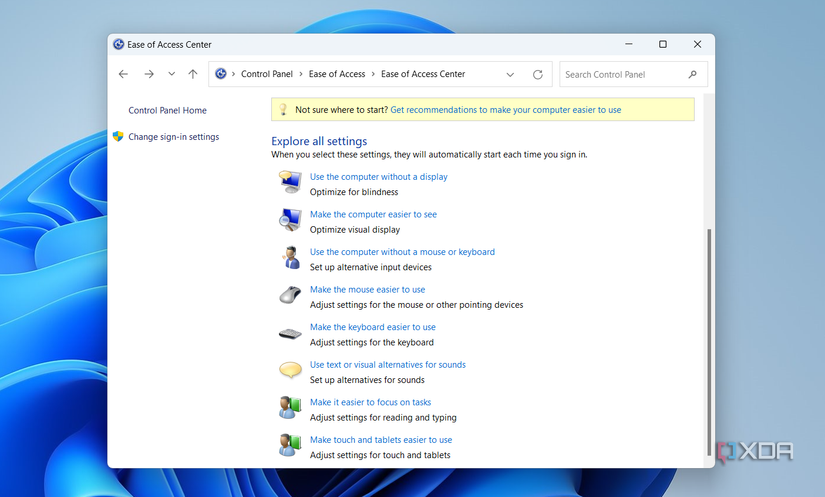Select Ease of Access Center breadcrumb

point(423,74)
